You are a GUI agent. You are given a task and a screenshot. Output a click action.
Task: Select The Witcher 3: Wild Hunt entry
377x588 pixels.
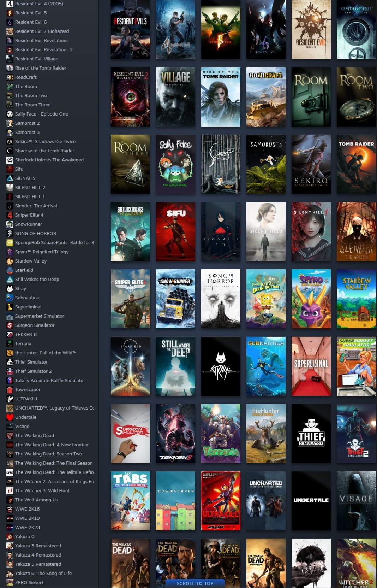click(42, 491)
